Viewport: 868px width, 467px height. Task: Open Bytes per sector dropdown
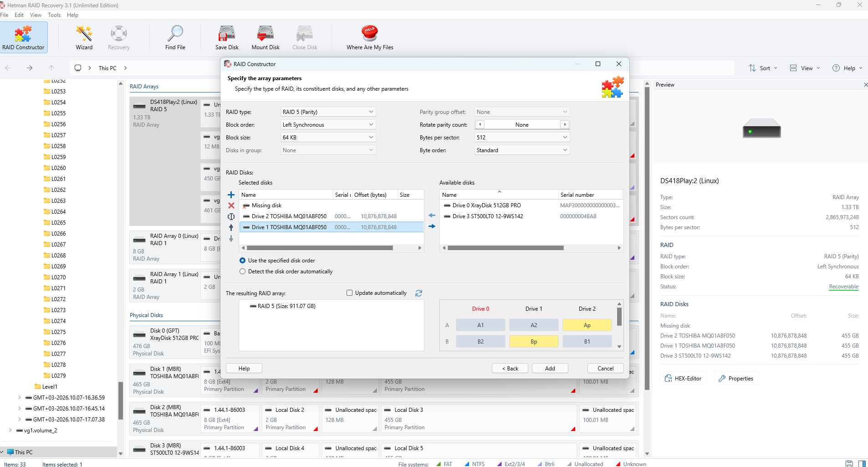522,138
